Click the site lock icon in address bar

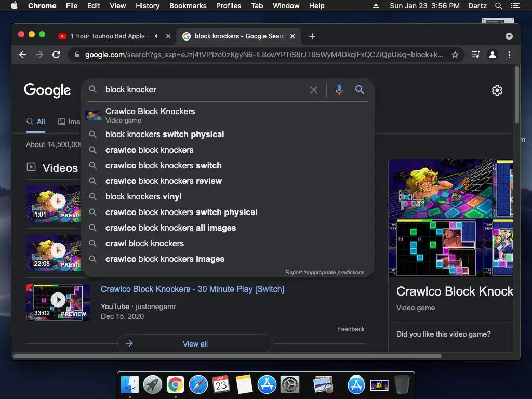pos(77,55)
